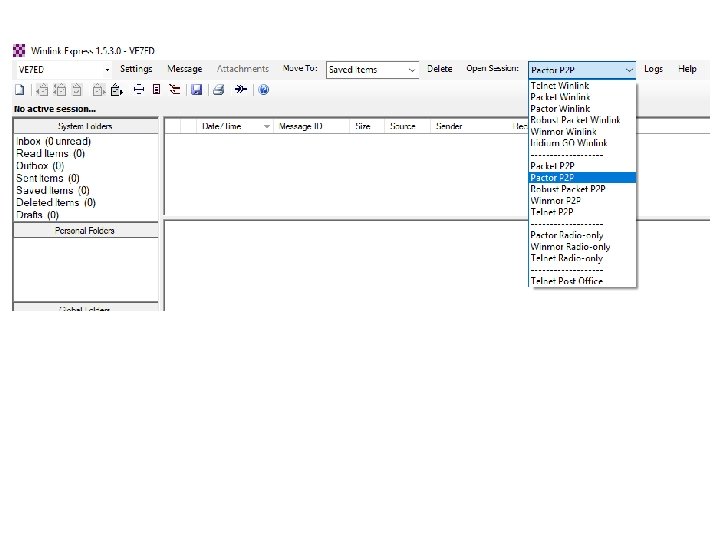
Task: Select Packet P2P session type
Action: pyautogui.click(x=582, y=166)
